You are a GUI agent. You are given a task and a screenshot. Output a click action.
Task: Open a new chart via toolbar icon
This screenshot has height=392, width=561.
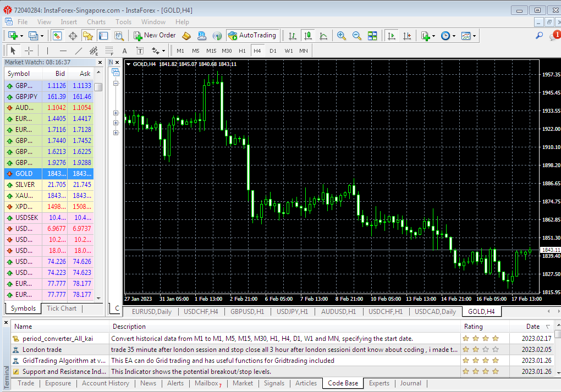tap(13, 36)
